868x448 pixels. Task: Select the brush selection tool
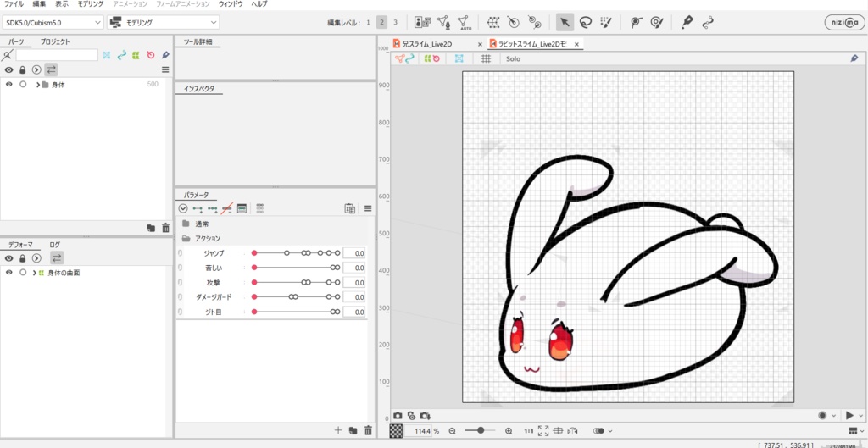tap(606, 22)
